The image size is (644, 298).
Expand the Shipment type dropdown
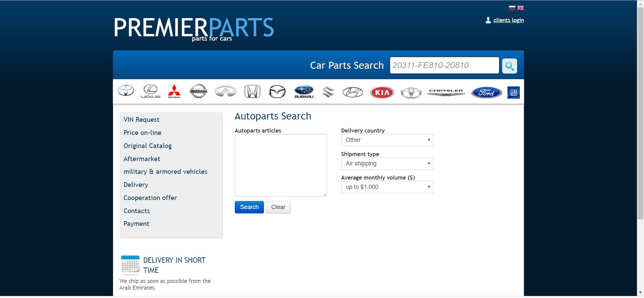click(387, 163)
